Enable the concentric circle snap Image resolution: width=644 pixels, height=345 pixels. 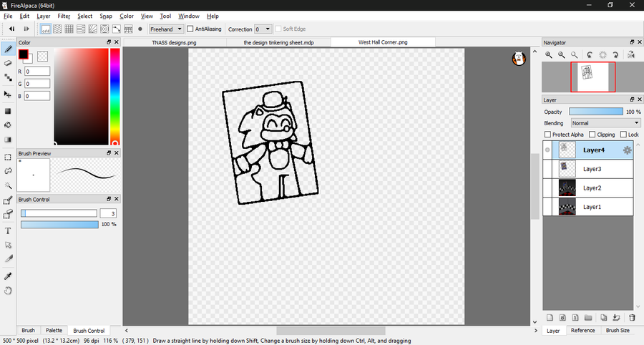click(x=104, y=29)
